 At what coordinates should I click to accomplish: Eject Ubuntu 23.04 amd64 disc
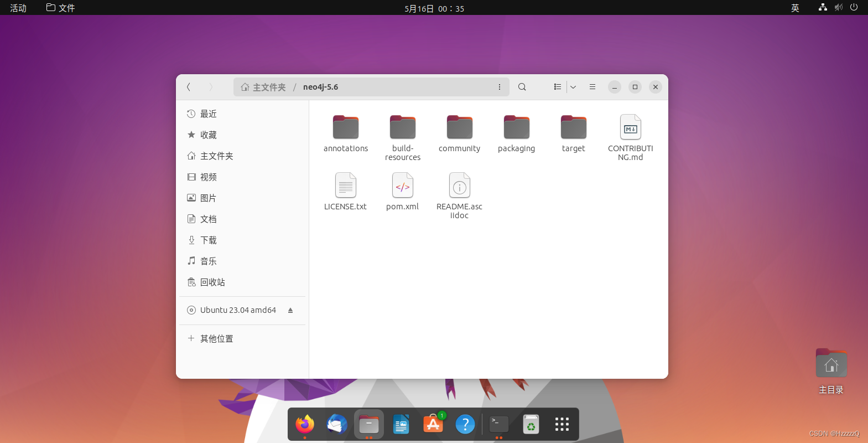point(290,310)
